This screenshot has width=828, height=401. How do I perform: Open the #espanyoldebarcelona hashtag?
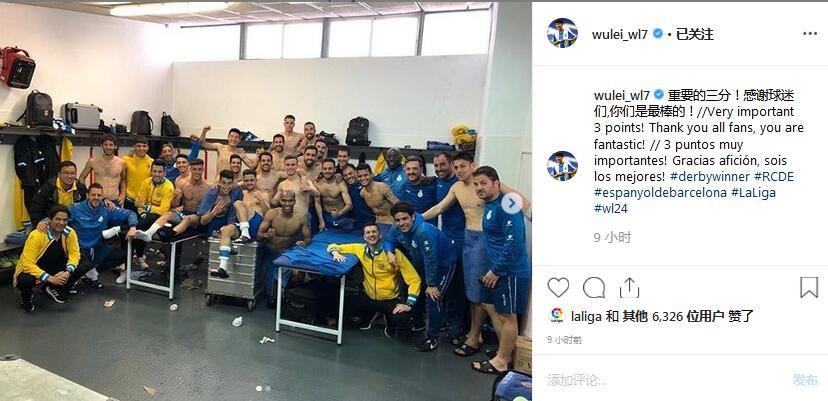(661, 193)
